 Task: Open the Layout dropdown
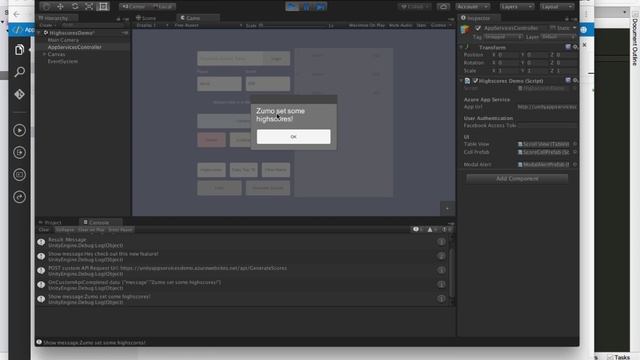coord(557,7)
